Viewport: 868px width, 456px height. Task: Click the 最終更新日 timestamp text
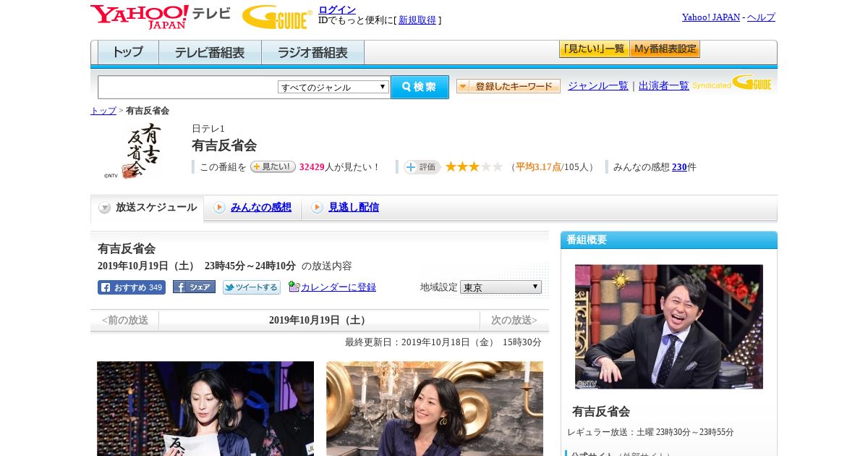coord(443,342)
